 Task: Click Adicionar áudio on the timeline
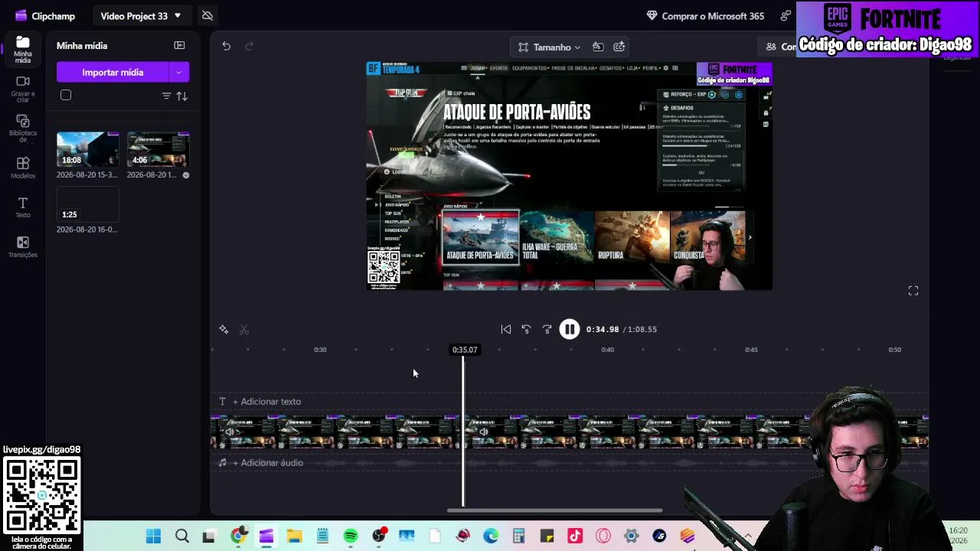pos(261,463)
